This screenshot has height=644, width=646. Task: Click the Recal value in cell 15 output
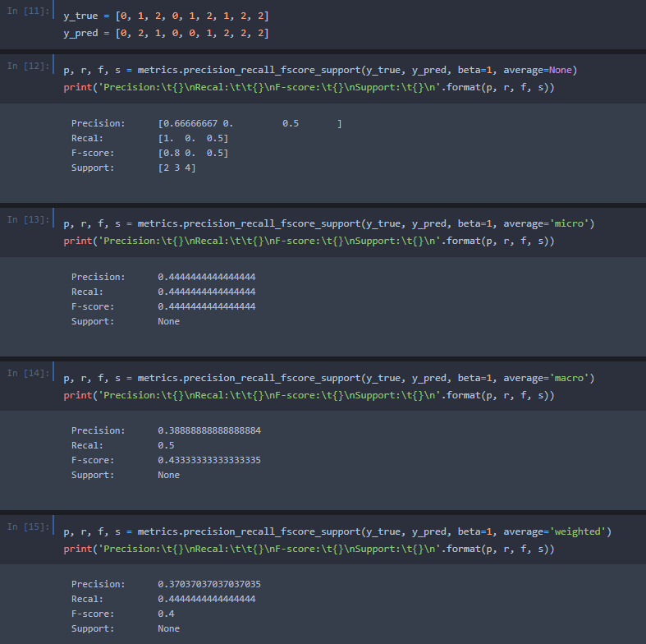pos(206,599)
